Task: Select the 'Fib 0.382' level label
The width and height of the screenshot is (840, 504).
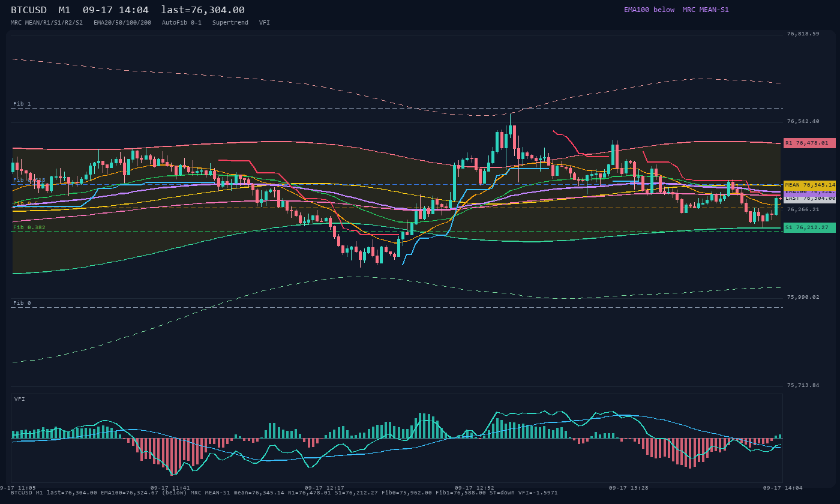Action: 29,228
